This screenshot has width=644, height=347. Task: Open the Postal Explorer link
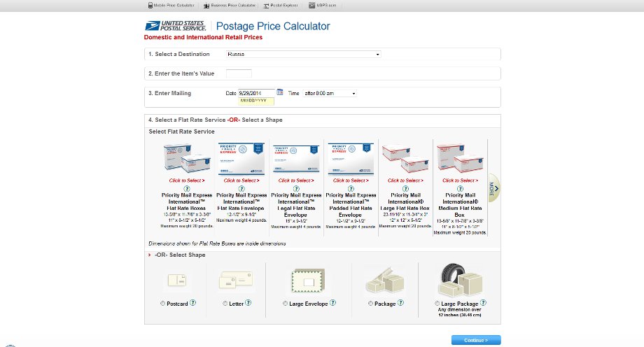pos(284,6)
